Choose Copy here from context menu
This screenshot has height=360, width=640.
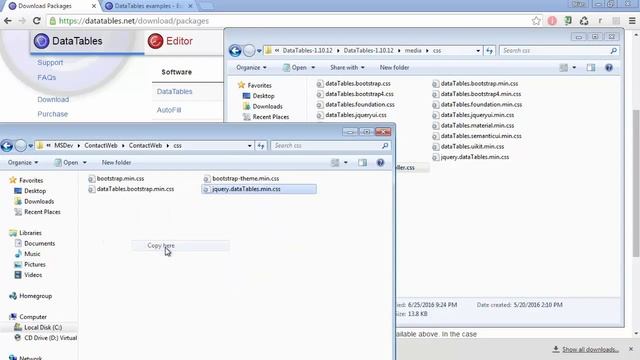180,246
